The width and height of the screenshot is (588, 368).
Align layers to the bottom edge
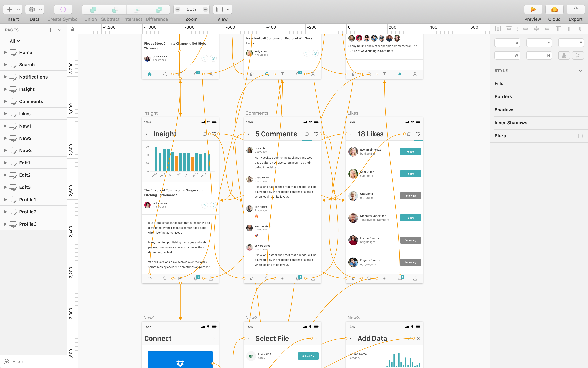point(580,29)
